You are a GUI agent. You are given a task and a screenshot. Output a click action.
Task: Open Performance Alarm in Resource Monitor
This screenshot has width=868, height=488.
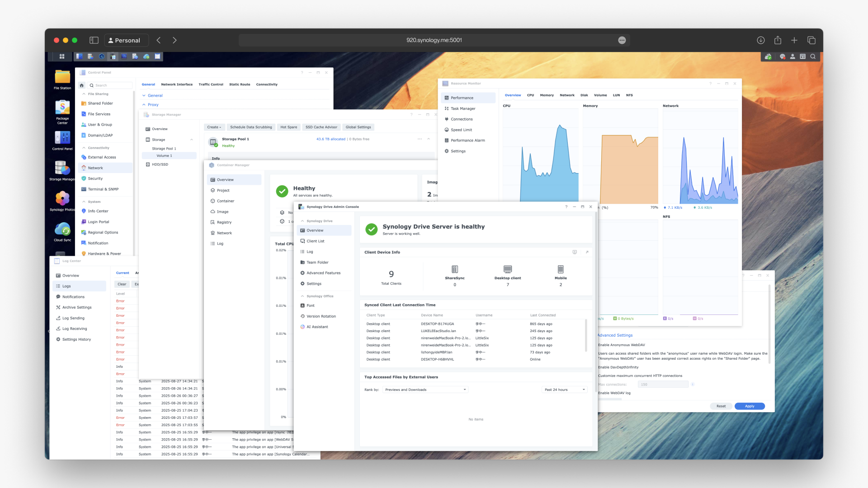468,141
